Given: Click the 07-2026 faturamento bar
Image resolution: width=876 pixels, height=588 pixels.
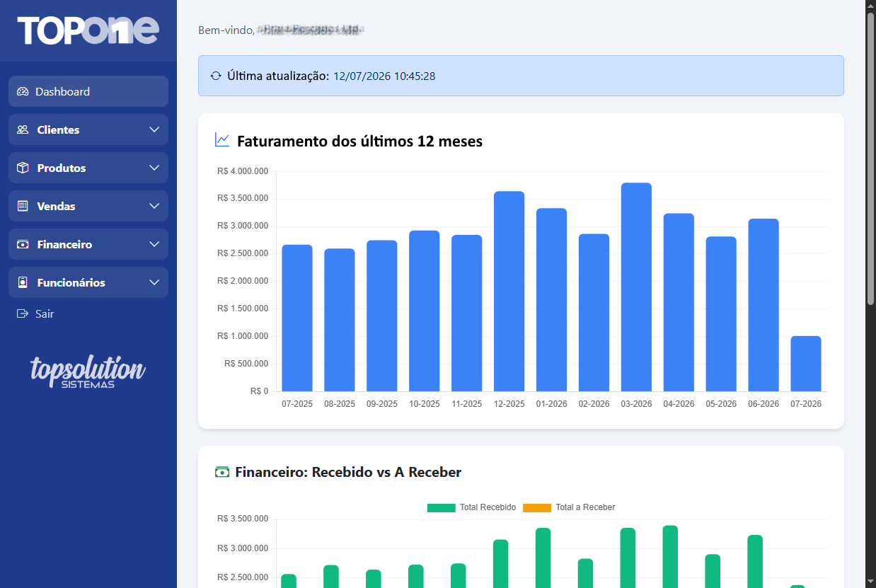Looking at the screenshot, I should click(806, 364).
